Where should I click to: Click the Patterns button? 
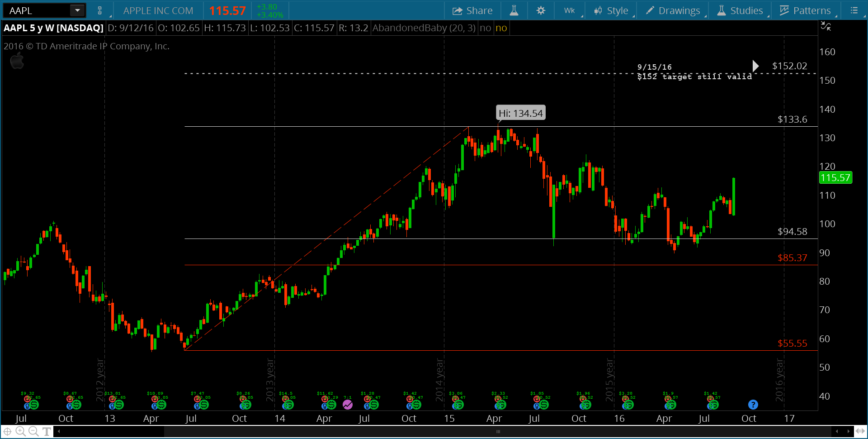(807, 10)
